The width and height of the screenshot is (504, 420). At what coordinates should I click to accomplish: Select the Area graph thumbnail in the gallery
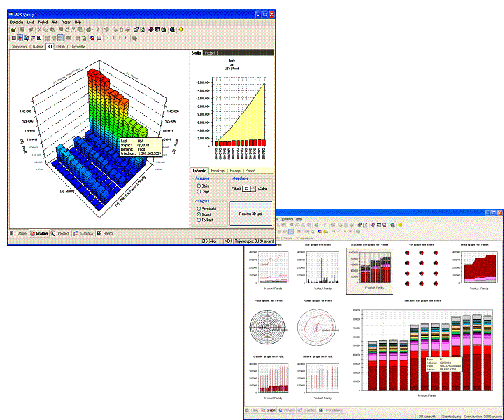pyautogui.click(x=475, y=267)
